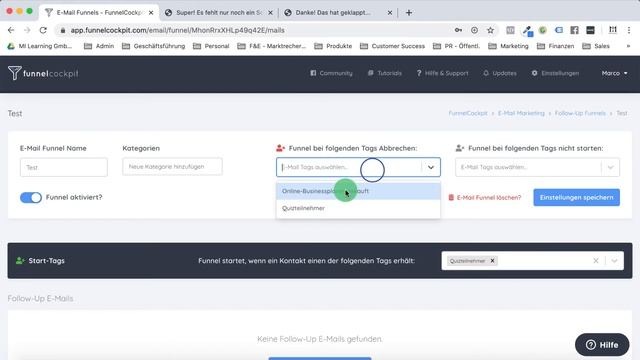The width and height of the screenshot is (640, 360).
Task: Collapse the Abbrechen tags dropdown arrow
Action: 431,167
